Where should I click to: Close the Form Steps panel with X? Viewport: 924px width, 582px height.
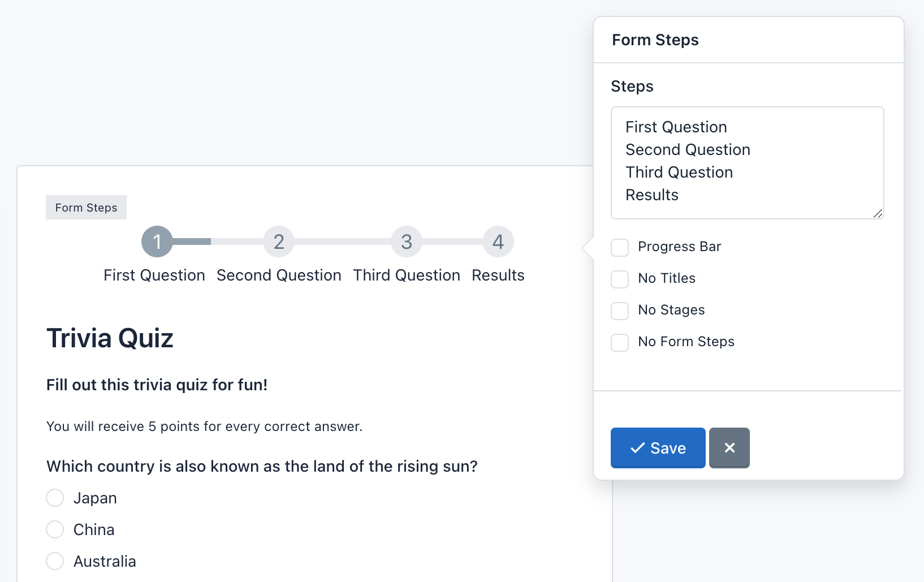729,447
